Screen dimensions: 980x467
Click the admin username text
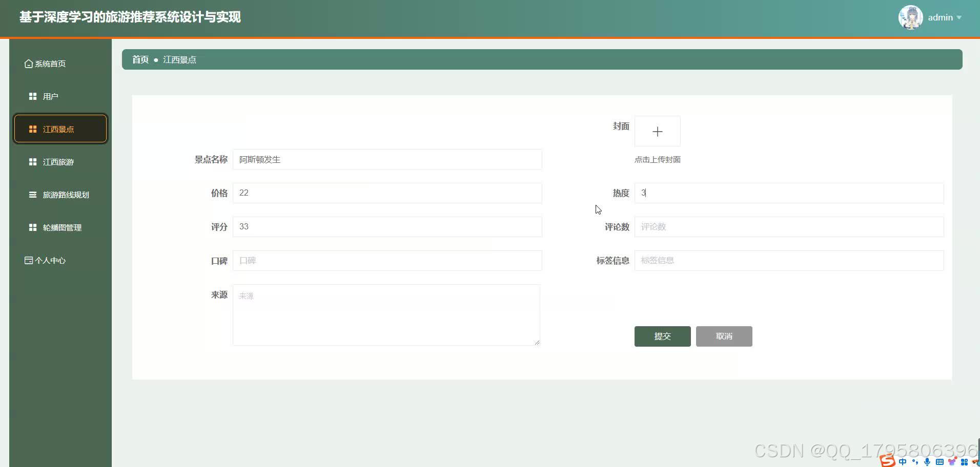(x=940, y=17)
